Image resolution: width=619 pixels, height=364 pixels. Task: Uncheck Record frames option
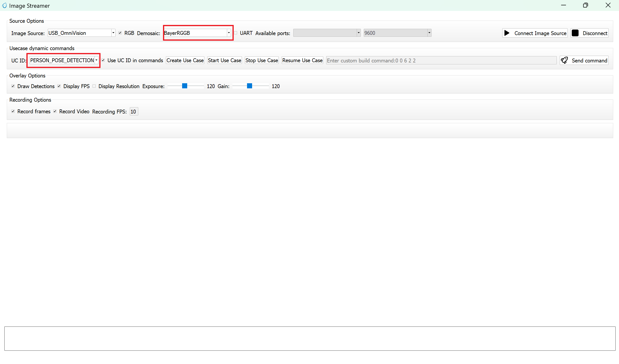(13, 111)
